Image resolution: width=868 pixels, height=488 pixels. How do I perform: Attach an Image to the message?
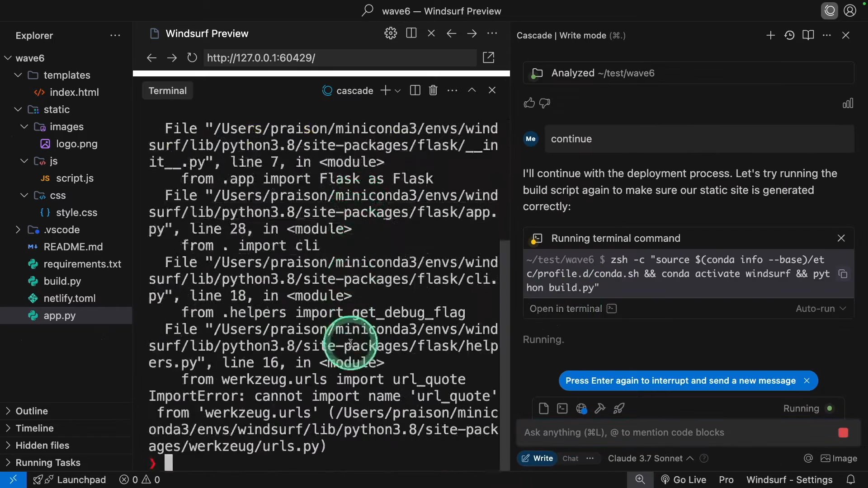click(x=839, y=458)
